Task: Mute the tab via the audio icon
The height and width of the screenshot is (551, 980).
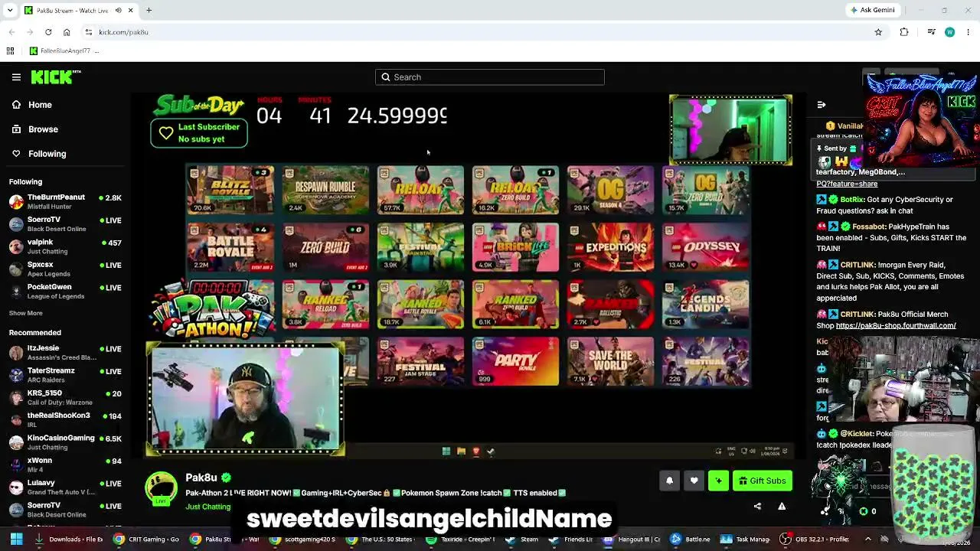Action: click(x=118, y=10)
